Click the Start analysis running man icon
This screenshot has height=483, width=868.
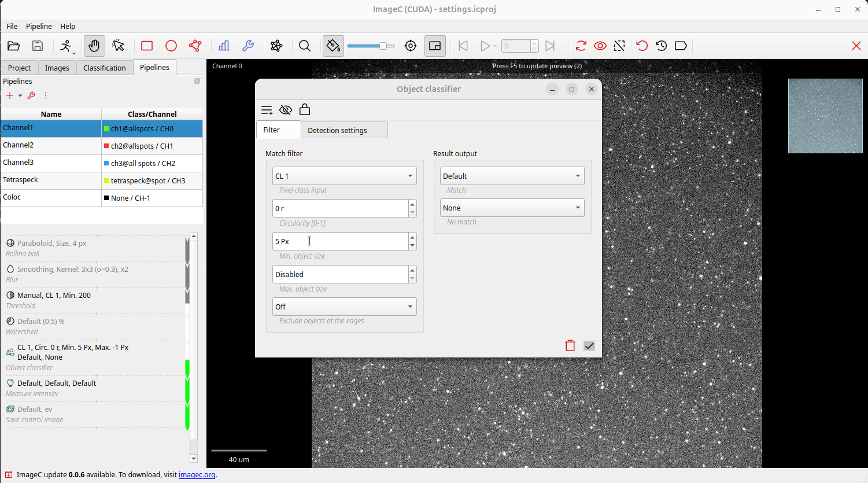[67, 46]
